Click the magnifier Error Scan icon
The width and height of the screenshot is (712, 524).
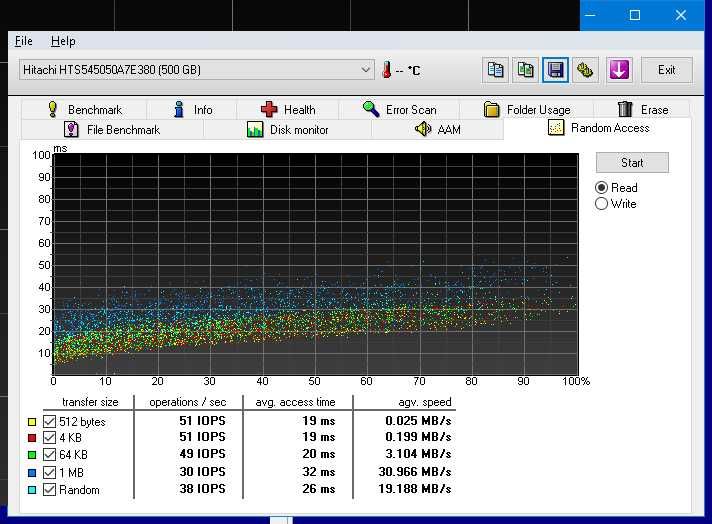point(371,109)
